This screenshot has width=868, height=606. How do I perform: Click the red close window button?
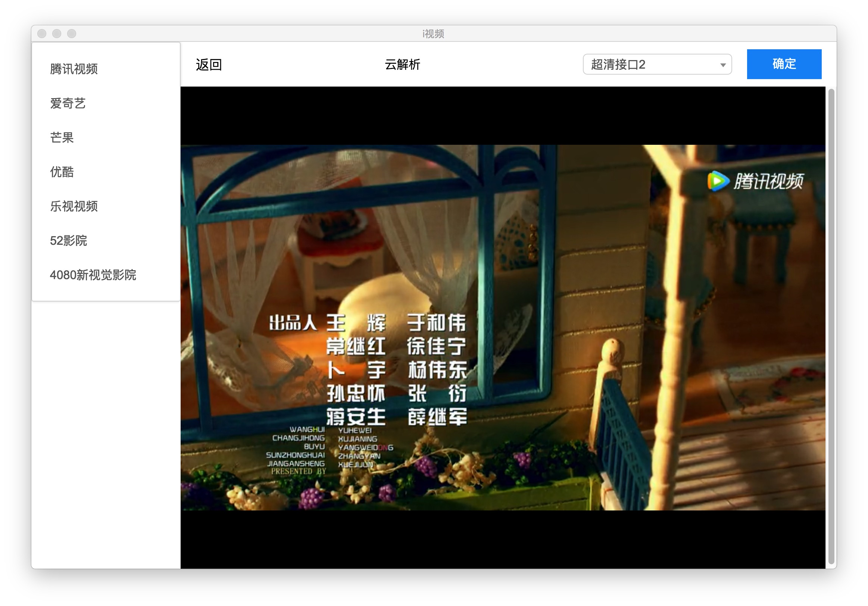[x=42, y=34]
